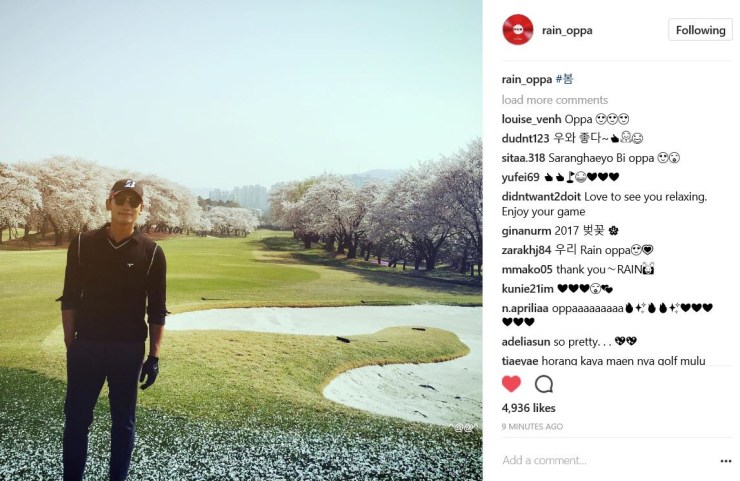This screenshot has width=740, height=481.
Task: Open the rain_oppa username in header
Action: pos(567,31)
